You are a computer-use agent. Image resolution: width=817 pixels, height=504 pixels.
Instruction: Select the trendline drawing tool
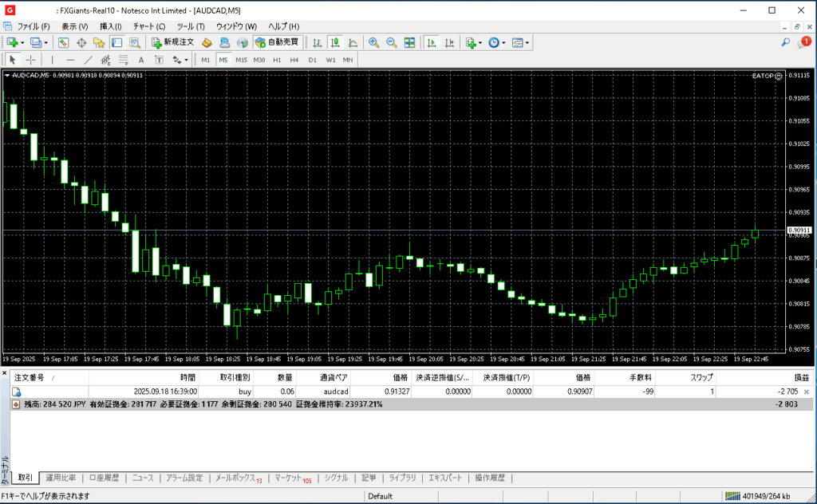[88, 60]
